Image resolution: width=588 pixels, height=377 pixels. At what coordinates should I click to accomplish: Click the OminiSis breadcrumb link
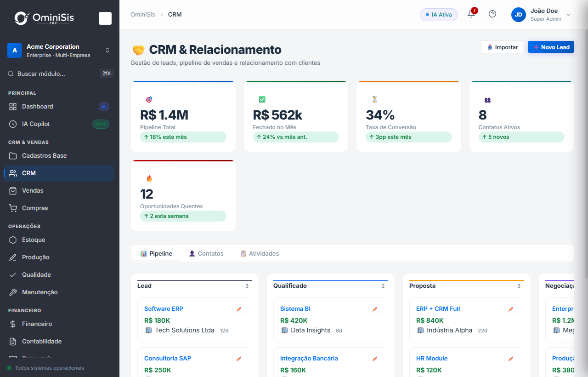tap(142, 14)
